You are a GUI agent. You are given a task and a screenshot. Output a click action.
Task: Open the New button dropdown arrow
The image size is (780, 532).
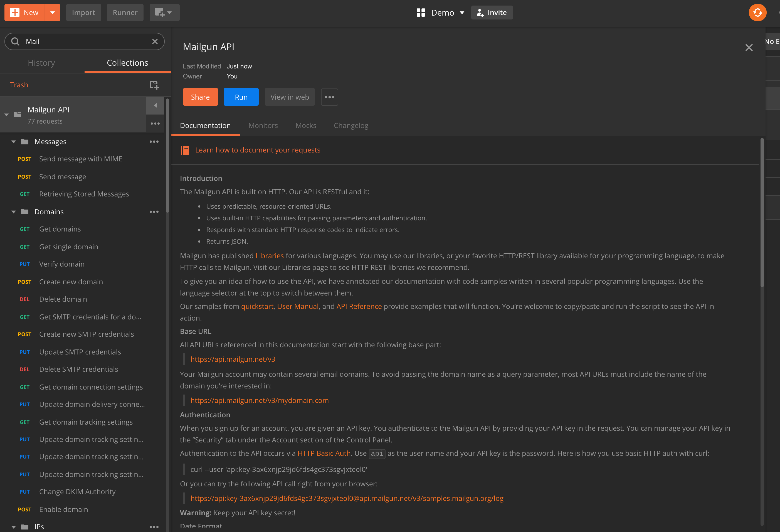(52, 13)
